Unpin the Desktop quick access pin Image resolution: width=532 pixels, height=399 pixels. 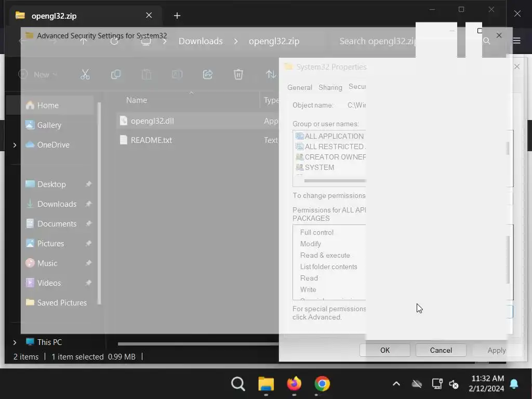(88, 184)
